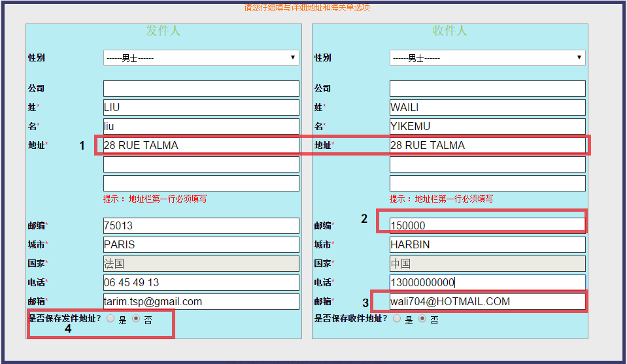The width and height of the screenshot is (627, 364).
Task: Open the sender gender dropdown
Action: point(201,58)
